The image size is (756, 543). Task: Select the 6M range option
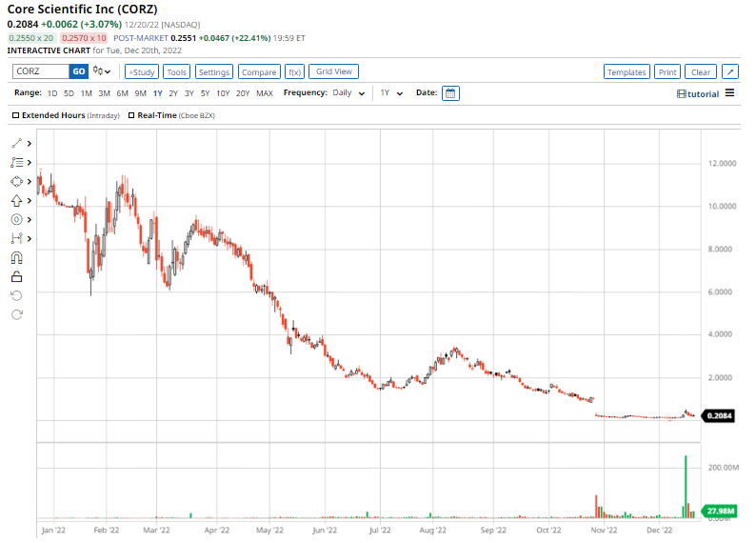[123, 93]
